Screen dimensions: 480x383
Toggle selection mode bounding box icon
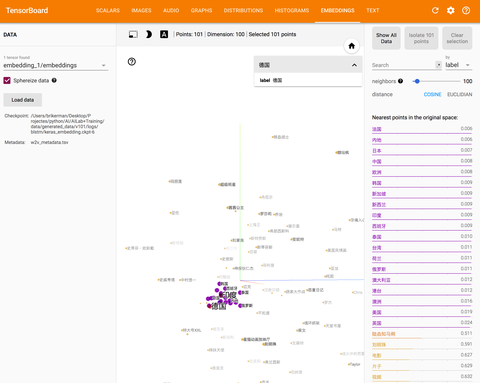[x=133, y=34]
